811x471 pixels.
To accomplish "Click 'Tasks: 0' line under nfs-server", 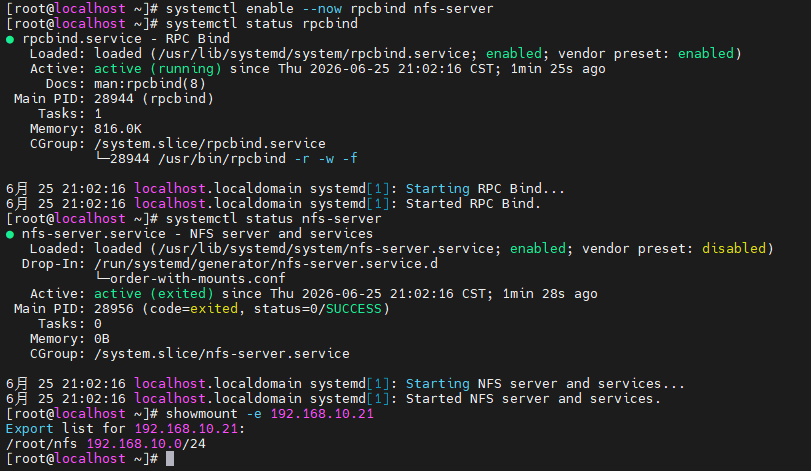I will tap(70, 324).
